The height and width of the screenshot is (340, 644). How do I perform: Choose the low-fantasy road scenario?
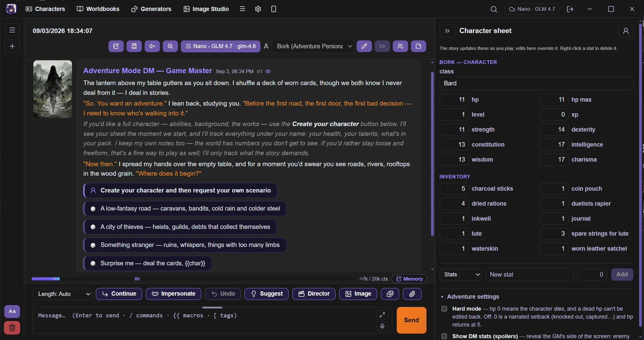click(x=185, y=209)
